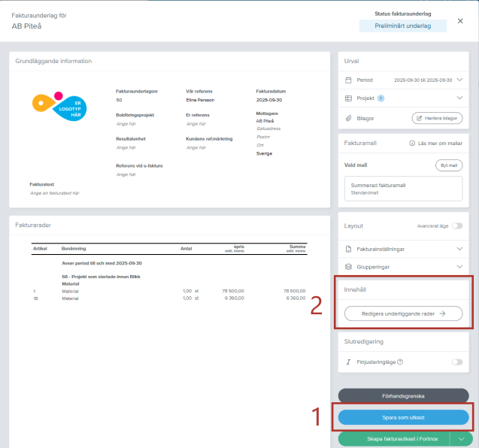
Task: Click the blue Projekt count badge
Action: [381, 98]
